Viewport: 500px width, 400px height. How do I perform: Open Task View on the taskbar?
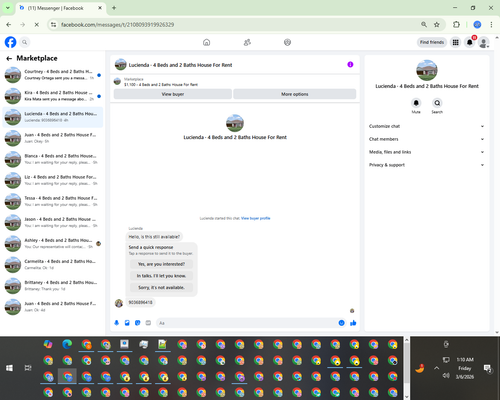(x=28, y=368)
